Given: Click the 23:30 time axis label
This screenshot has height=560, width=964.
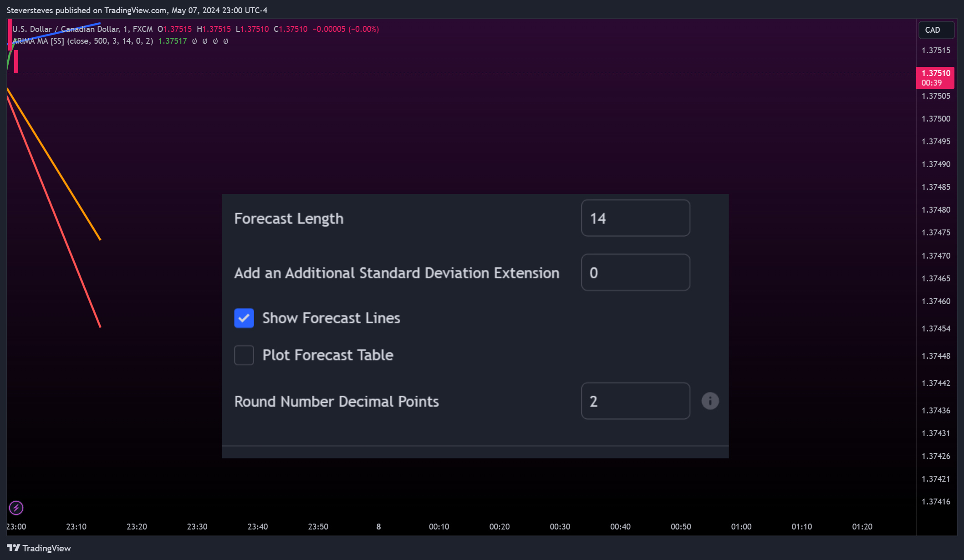Looking at the screenshot, I should (x=197, y=527).
